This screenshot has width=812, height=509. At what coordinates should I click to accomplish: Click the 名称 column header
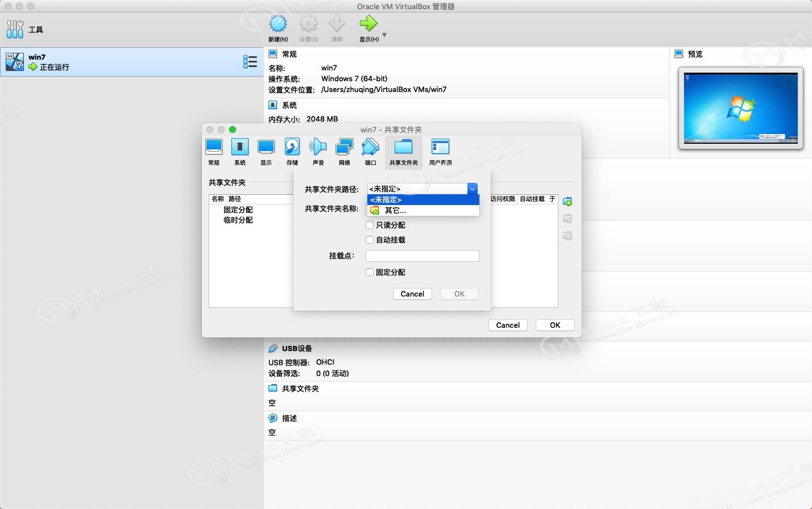(218, 199)
